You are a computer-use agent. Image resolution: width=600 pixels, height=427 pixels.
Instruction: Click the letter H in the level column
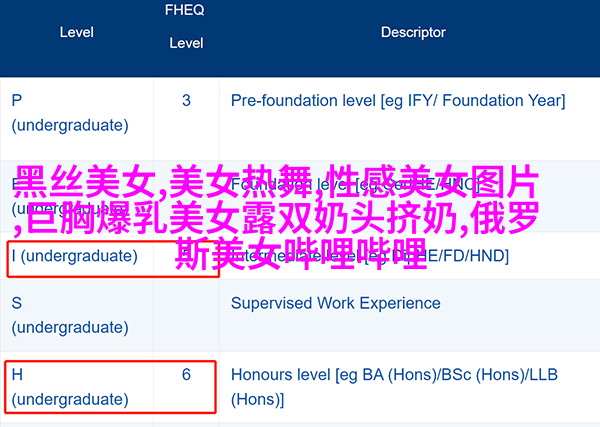point(17,375)
